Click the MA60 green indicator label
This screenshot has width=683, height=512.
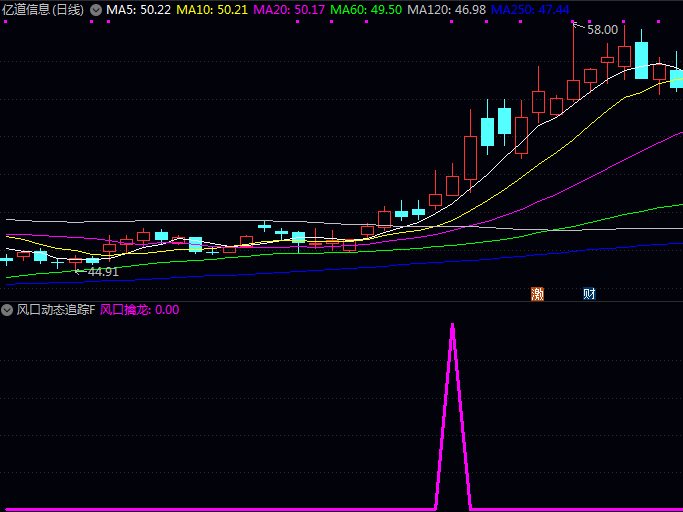tap(366, 10)
